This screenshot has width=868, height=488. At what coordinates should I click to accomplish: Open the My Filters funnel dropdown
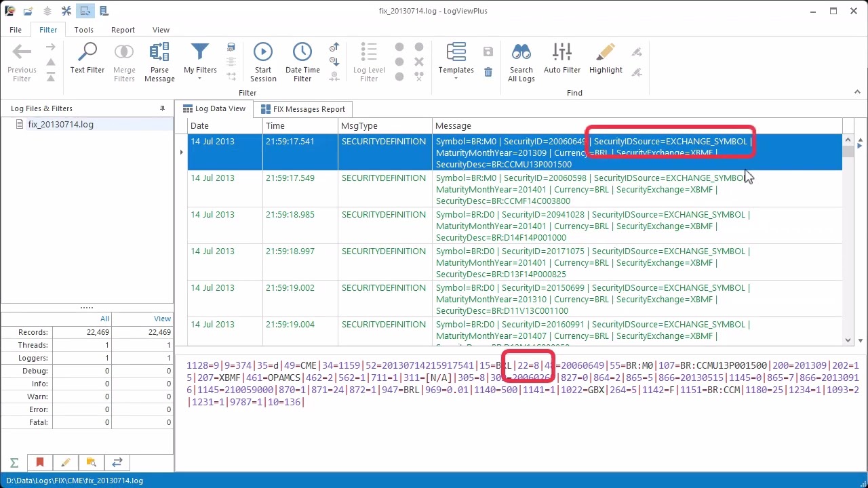(200, 62)
